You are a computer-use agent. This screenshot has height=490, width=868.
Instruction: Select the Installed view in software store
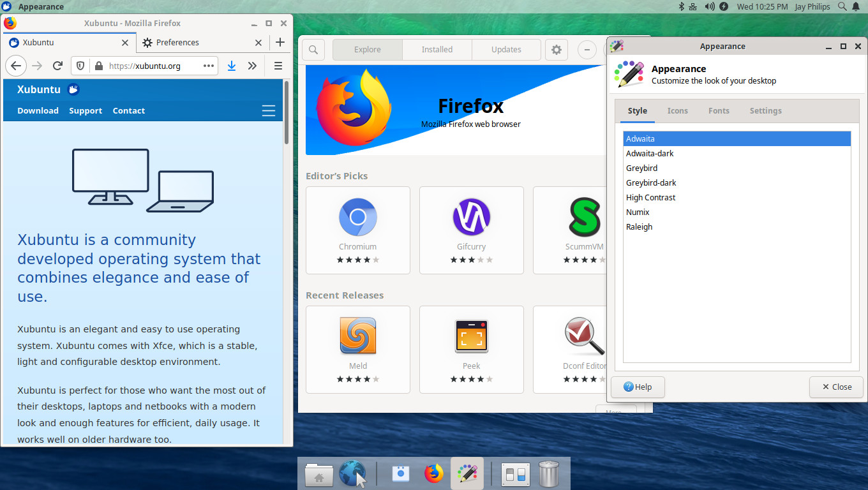[x=437, y=50]
